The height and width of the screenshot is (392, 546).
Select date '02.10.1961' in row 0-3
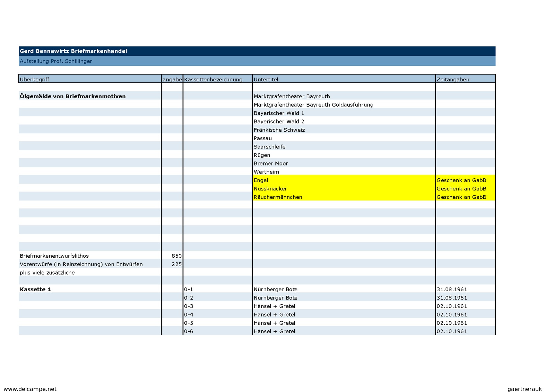coord(452,306)
